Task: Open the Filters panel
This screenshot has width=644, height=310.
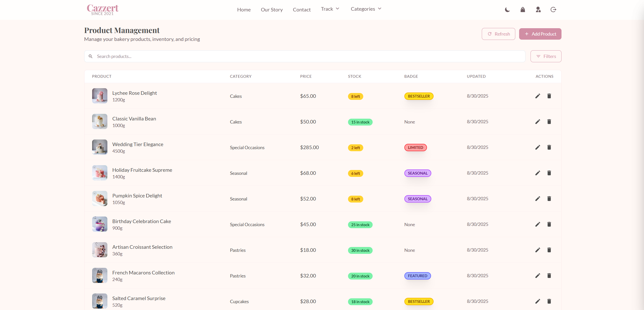Action: 546,56
